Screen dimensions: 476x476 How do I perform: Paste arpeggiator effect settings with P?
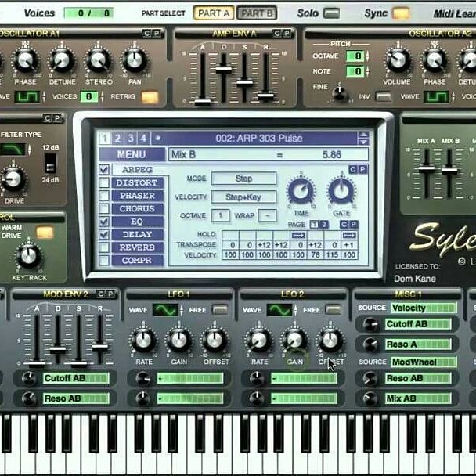tap(362, 169)
